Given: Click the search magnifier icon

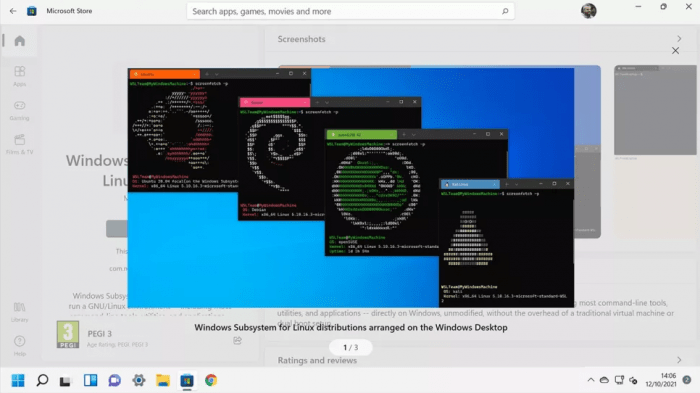Looking at the screenshot, I should [505, 11].
